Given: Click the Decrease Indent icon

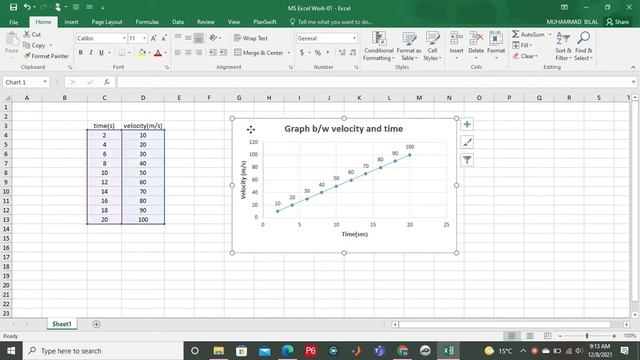Looking at the screenshot, I should click(213, 53).
